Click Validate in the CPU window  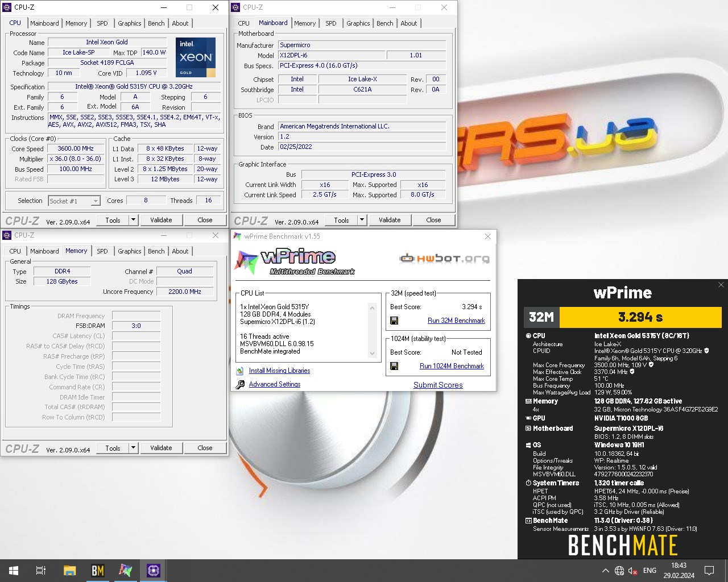tap(161, 220)
